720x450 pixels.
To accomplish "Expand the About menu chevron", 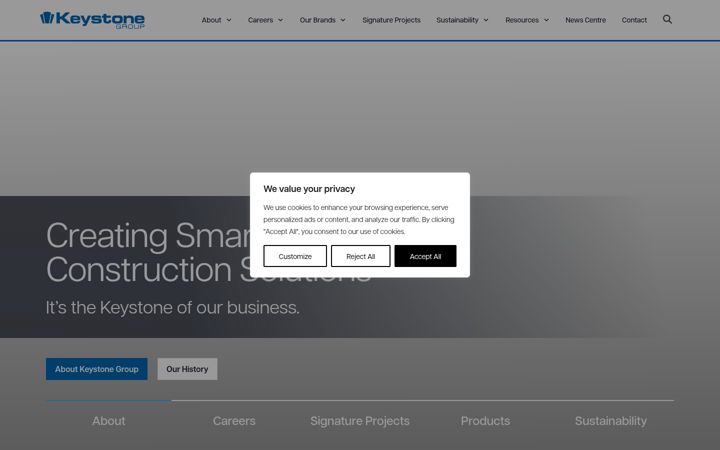I will point(229,20).
